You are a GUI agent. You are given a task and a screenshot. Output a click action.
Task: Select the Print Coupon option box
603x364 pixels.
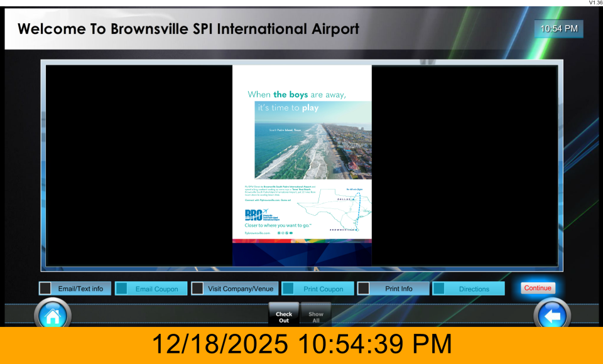pyautogui.click(x=288, y=289)
